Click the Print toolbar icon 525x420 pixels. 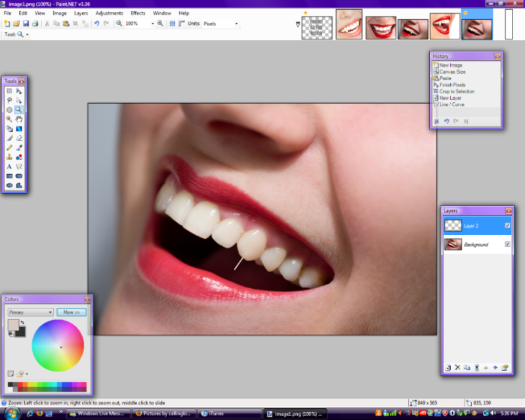pos(35,24)
